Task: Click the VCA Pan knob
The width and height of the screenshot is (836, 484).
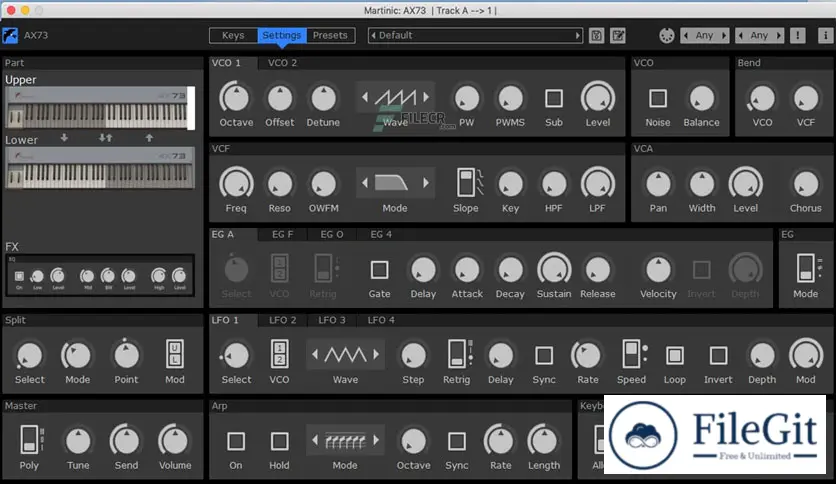Action: tap(658, 184)
